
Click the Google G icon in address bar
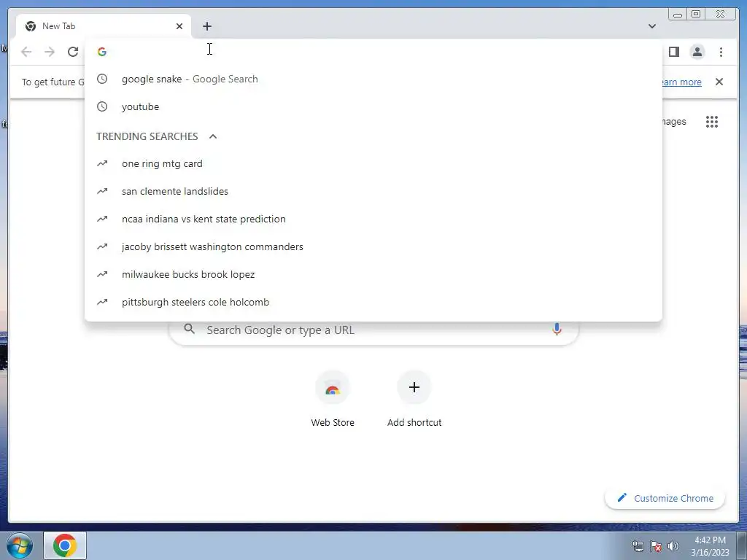(102, 52)
